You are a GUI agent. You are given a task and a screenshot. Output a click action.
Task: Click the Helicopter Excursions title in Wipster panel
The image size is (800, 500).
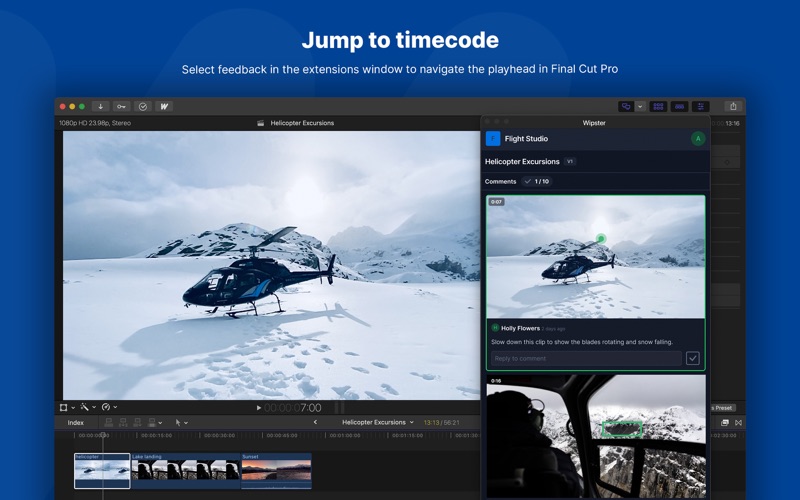[x=522, y=162]
